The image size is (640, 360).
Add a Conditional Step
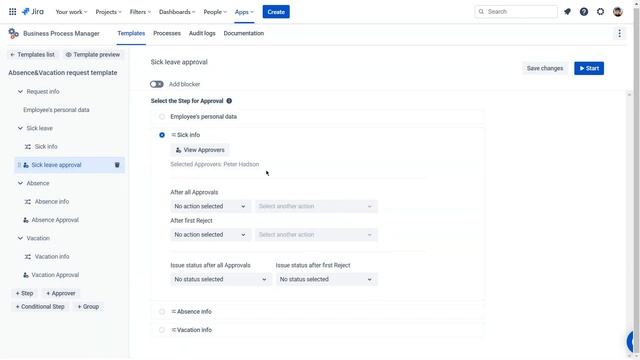pyautogui.click(x=40, y=307)
